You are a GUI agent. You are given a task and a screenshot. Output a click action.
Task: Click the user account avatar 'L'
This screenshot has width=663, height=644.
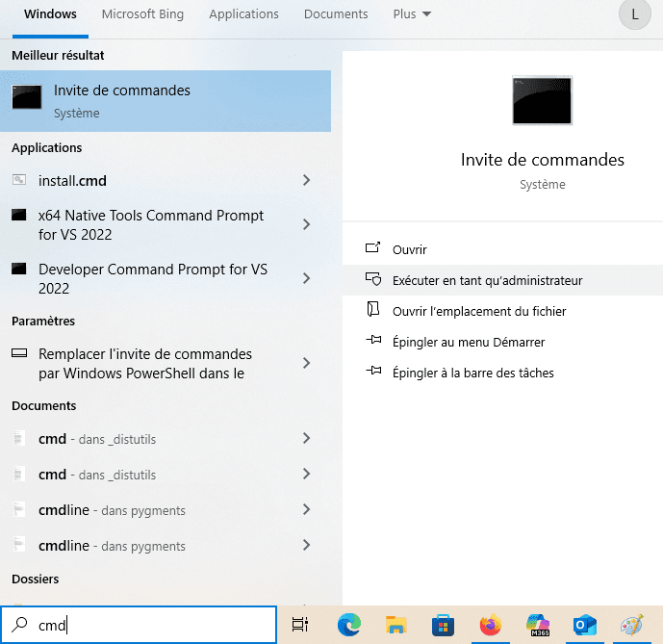(x=634, y=14)
